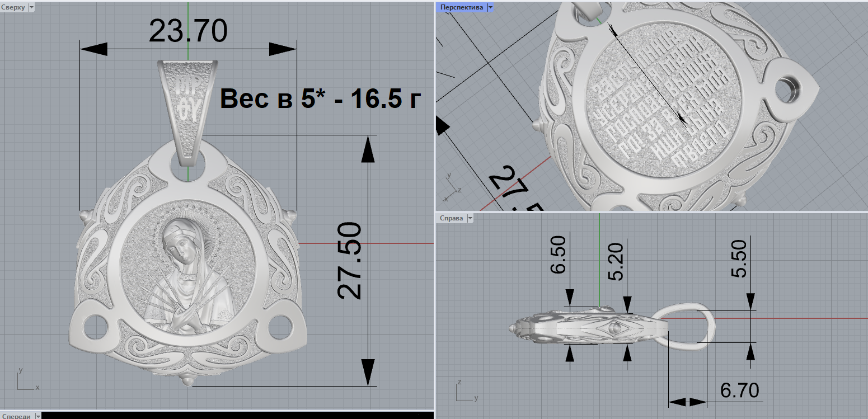The width and height of the screenshot is (868, 419).
Task: Expand the Перспектива viewport menu arrow
Action: pos(490,7)
